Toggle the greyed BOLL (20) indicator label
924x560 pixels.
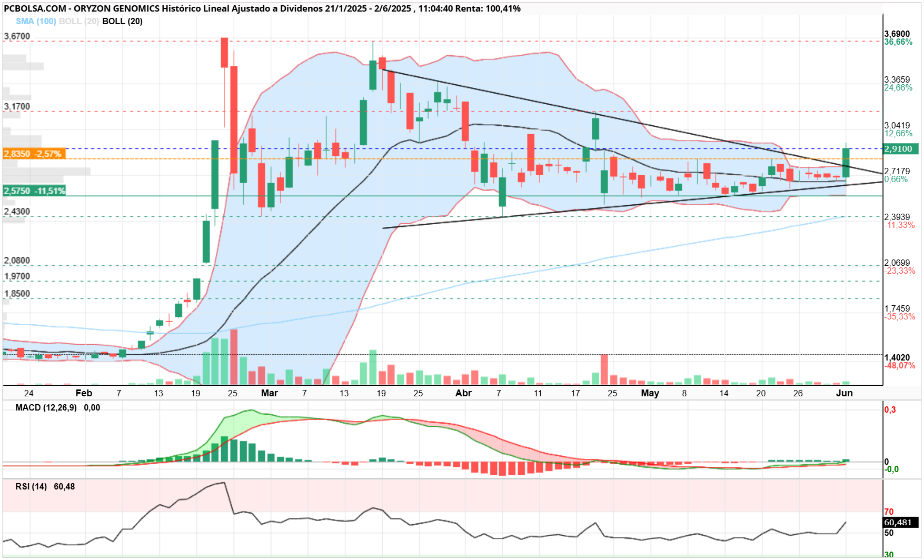click(x=79, y=21)
